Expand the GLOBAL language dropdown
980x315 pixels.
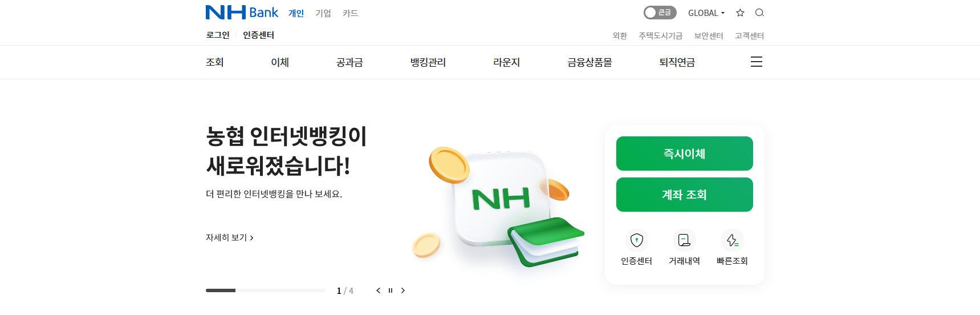click(x=706, y=13)
